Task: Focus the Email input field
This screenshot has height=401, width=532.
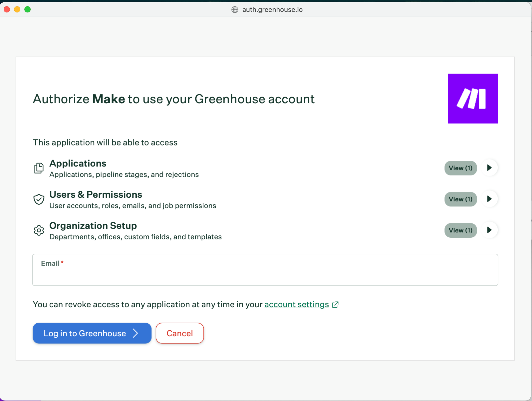Action: click(265, 270)
